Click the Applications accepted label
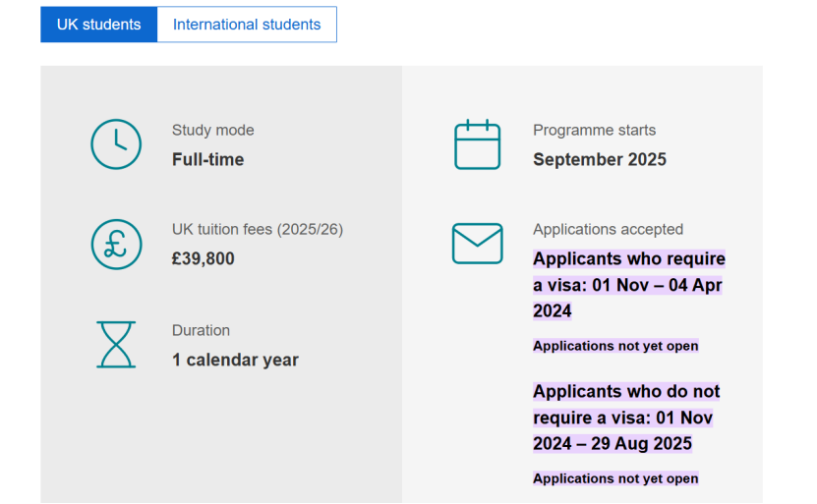Viewport: 817px width, 504px height. [608, 229]
